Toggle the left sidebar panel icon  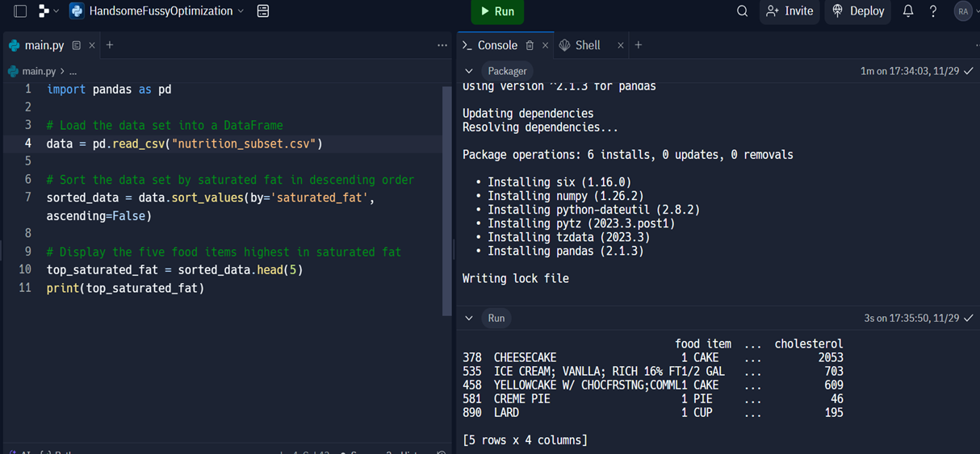[20, 11]
